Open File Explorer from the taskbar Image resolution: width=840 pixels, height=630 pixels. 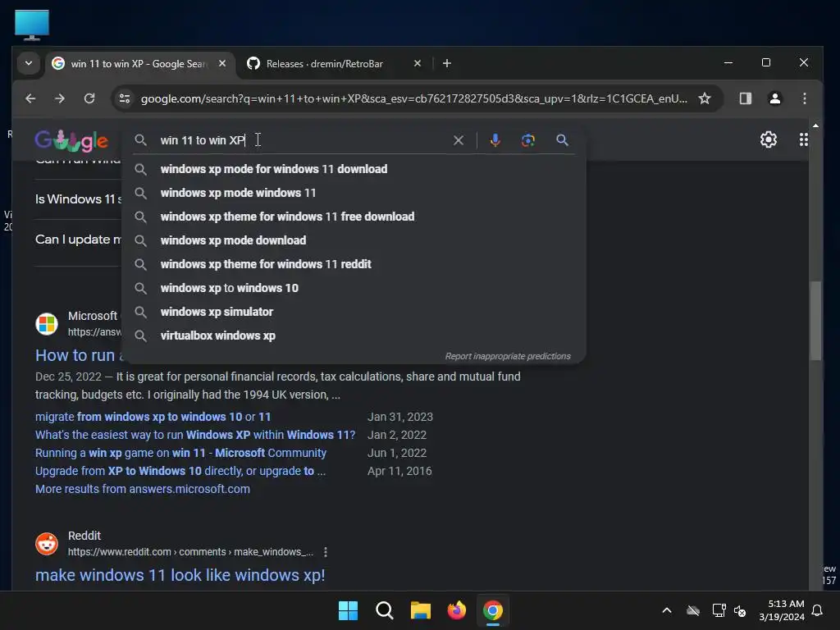421,610
